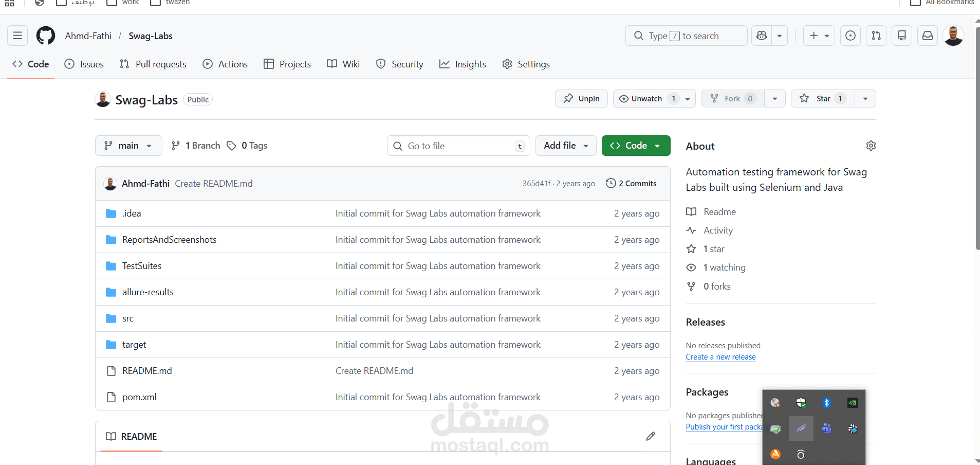Click the GitHub octocat logo
This screenshot has width=980, height=465.
click(x=45, y=35)
